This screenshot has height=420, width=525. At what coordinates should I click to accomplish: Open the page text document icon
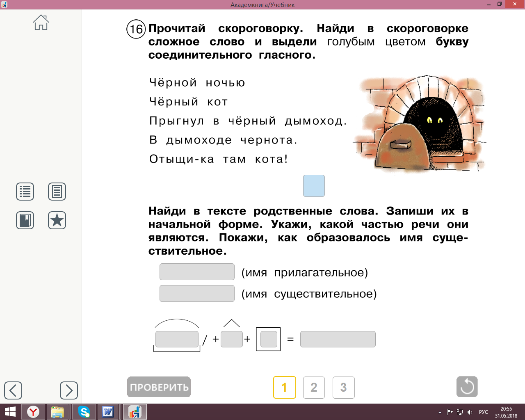click(57, 192)
